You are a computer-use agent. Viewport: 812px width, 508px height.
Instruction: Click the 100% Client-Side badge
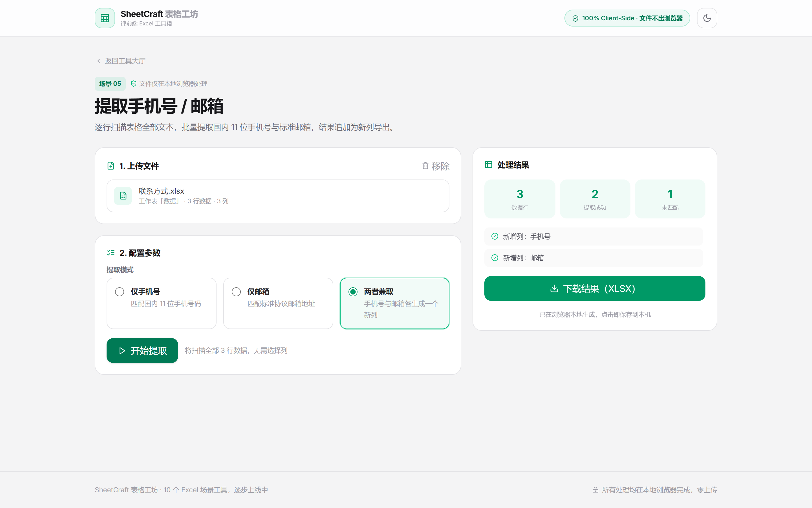pyautogui.click(x=627, y=18)
